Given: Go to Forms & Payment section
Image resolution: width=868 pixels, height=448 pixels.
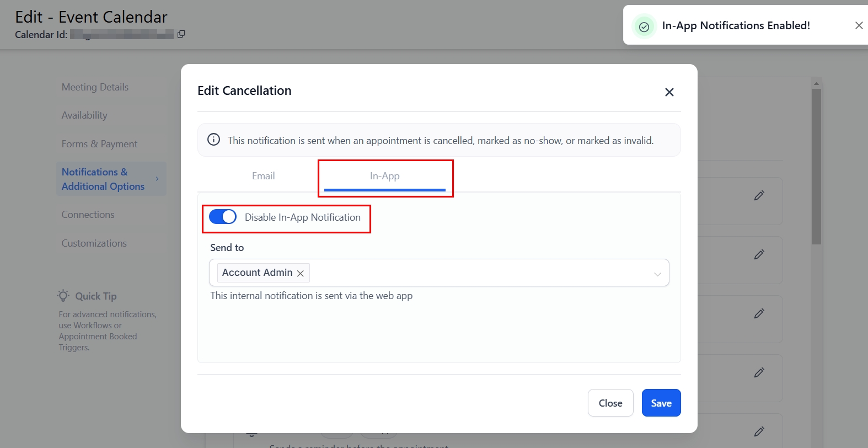Looking at the screenshot, I should (99, 144).
